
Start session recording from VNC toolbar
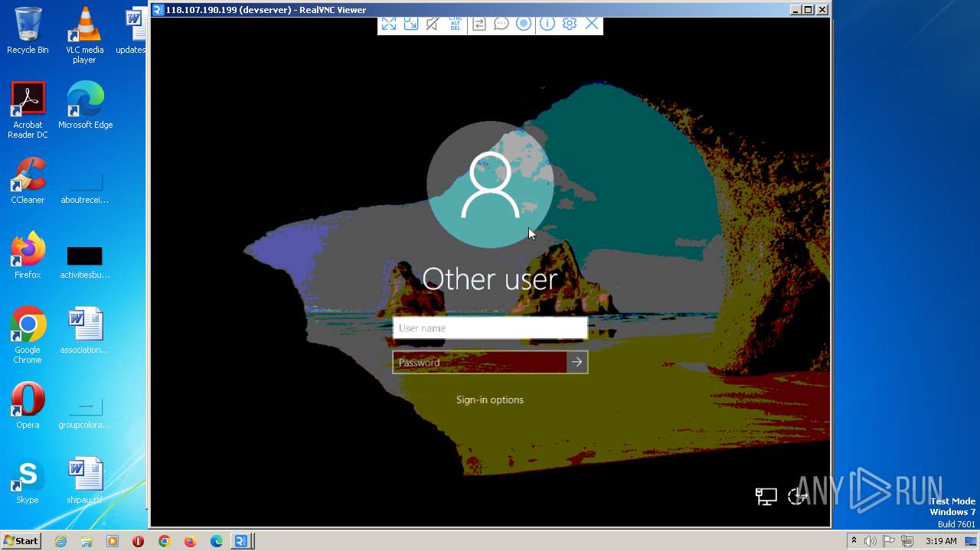click(524, 24)
